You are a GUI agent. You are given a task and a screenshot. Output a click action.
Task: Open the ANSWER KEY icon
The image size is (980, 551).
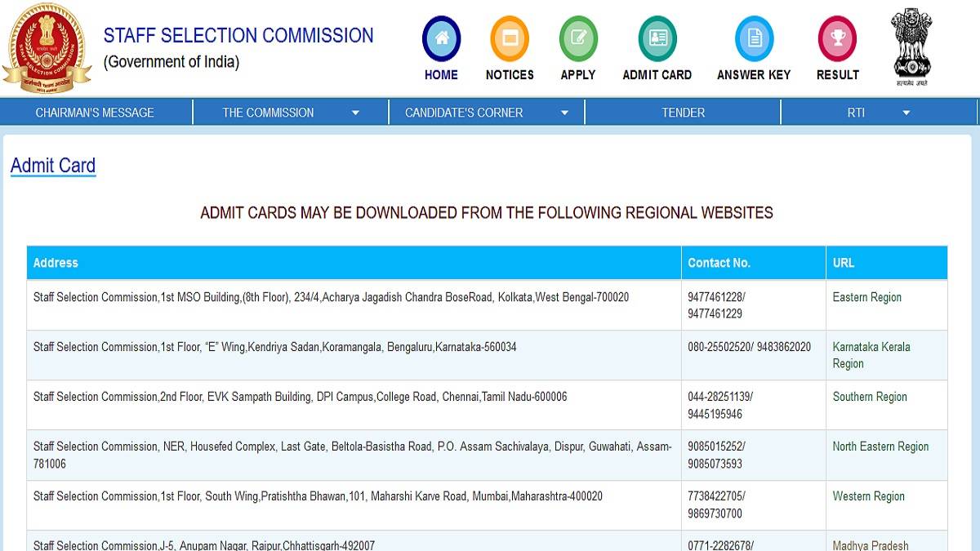[x=754, y=37]
